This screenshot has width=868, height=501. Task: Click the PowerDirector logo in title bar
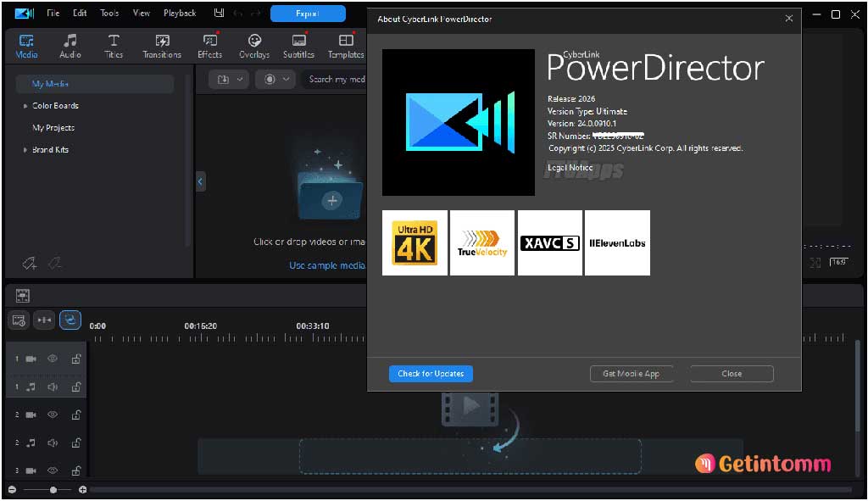pyautogui.click(x=25, y=14)
